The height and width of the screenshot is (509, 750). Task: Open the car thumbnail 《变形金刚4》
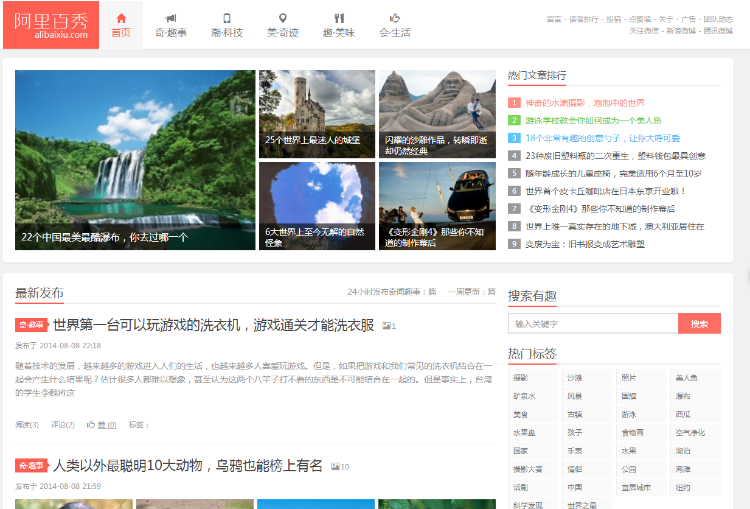(x=437, y=206)
